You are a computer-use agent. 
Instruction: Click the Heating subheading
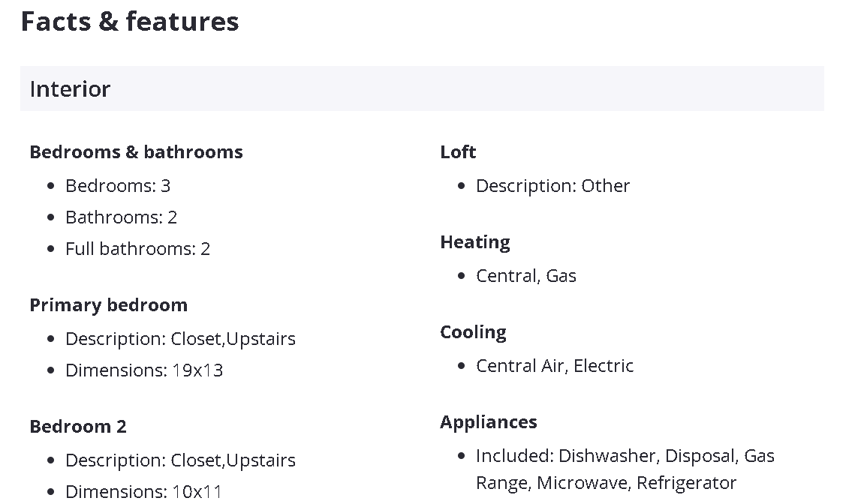click(474, 242)
